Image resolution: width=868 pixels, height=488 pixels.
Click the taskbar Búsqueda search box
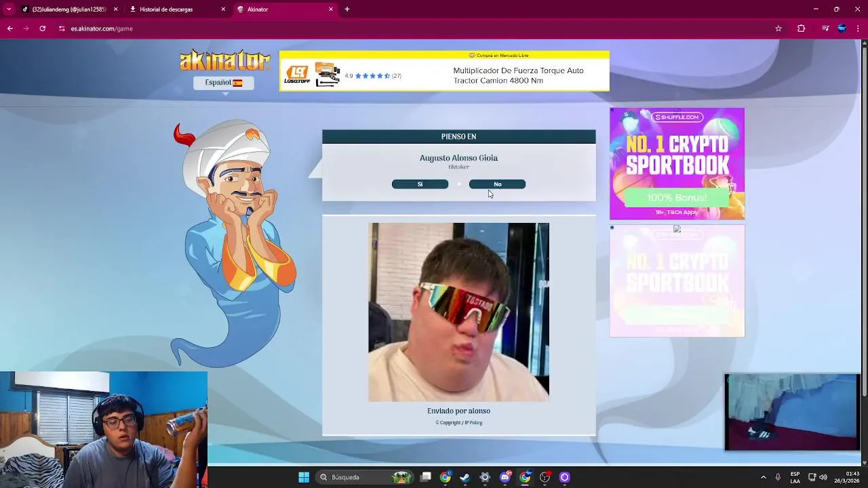tap(366, 477)
